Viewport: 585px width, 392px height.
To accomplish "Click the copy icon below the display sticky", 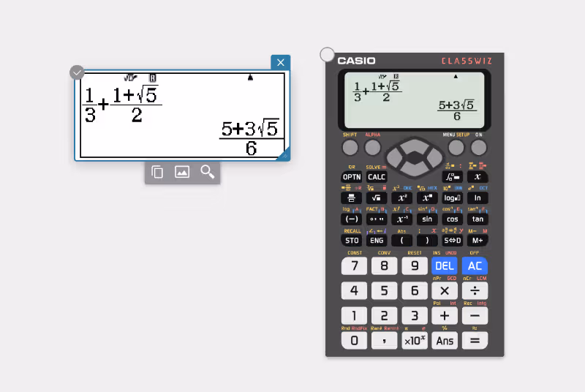I will coord(157,172).
